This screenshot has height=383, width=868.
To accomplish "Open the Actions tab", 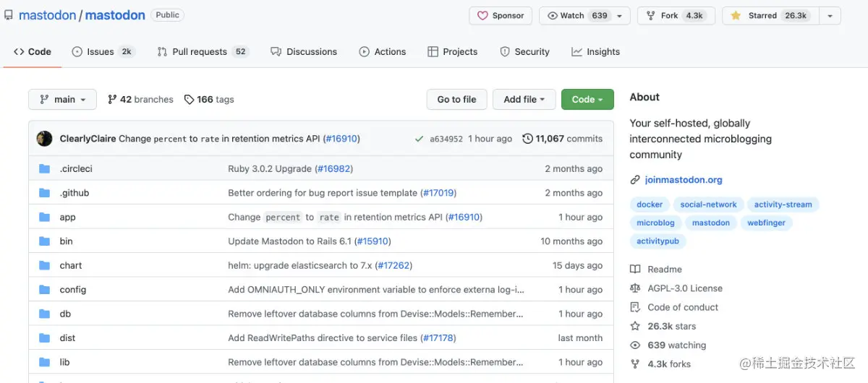I will click(383, 52).
